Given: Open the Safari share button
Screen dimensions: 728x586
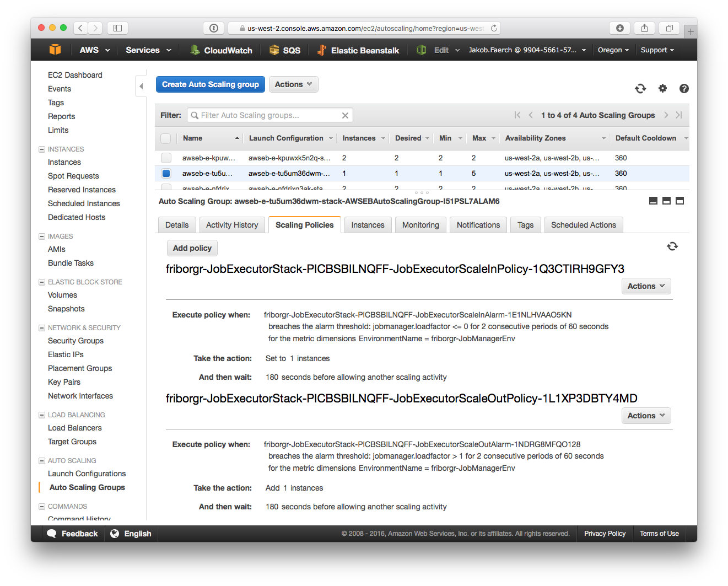Looking at the screenshot, I should coord(644,28).
